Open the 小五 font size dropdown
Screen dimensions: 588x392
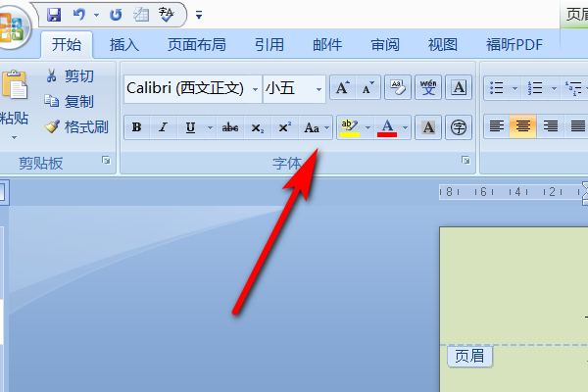318,89
